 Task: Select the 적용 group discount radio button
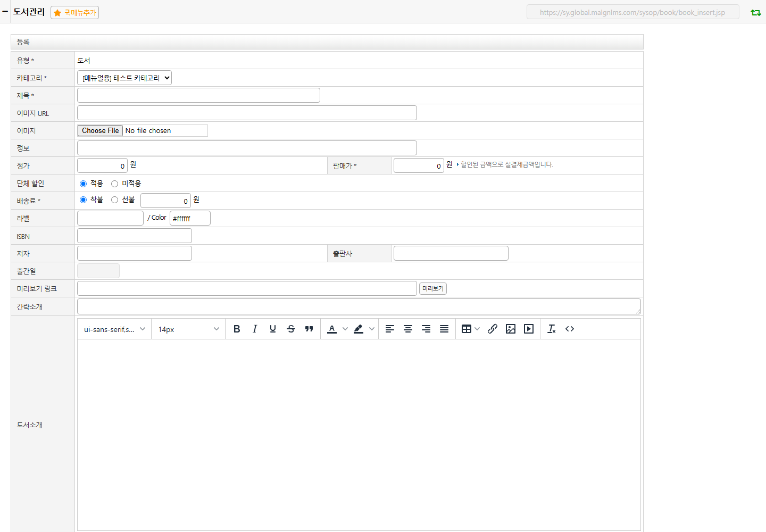click(x=83, y=184)
